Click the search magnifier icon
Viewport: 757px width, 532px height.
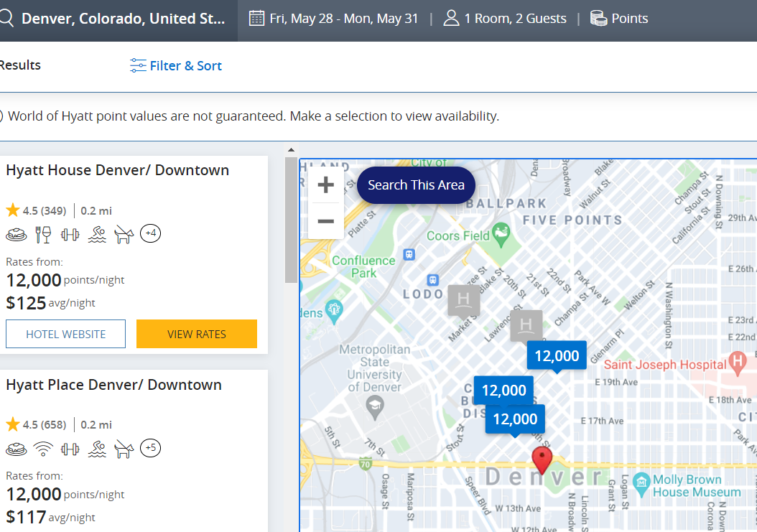[x=6, y=19]
